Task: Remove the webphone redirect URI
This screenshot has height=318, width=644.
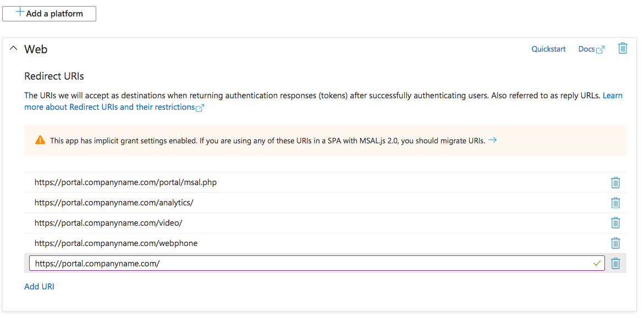Action: click(615, 243)
